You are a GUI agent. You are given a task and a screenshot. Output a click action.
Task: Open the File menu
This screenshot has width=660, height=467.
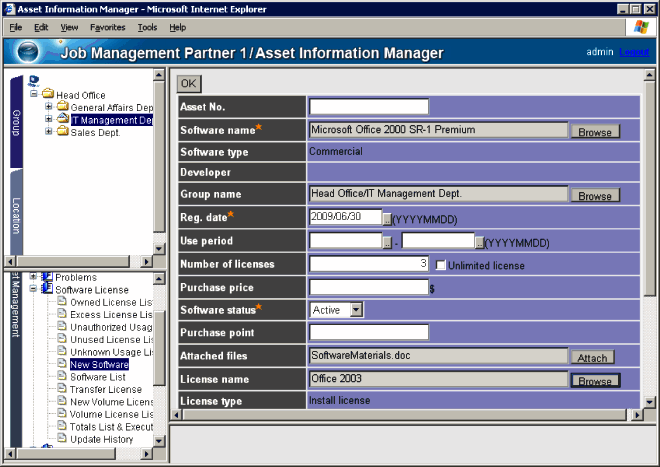16,27
